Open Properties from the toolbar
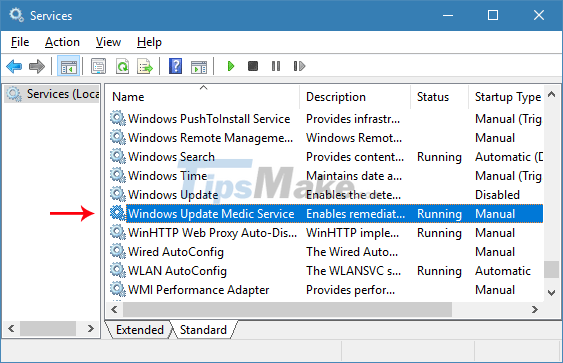Viewport: 563px width, 363px height. [98, 66]
